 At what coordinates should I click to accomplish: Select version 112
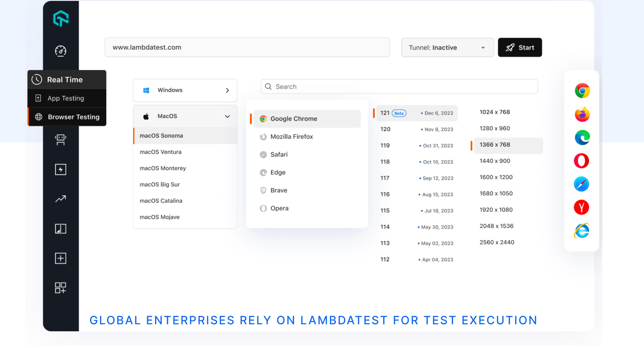417,259
